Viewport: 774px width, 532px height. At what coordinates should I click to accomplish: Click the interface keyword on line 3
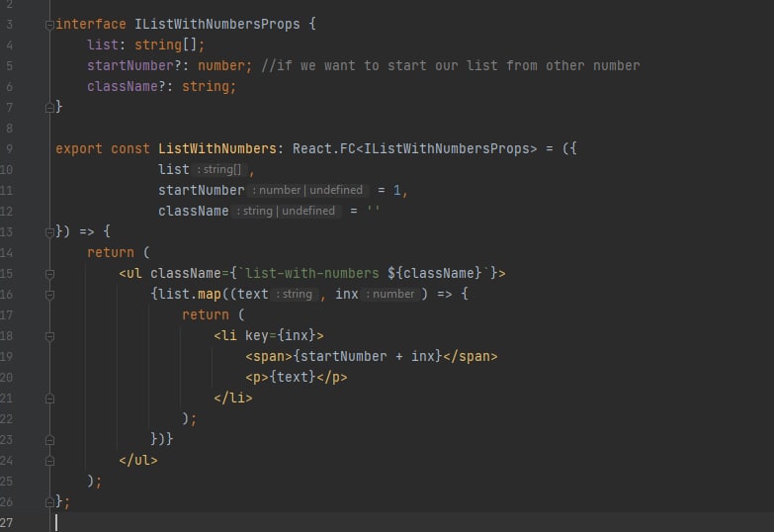click(x=91, y=24)
